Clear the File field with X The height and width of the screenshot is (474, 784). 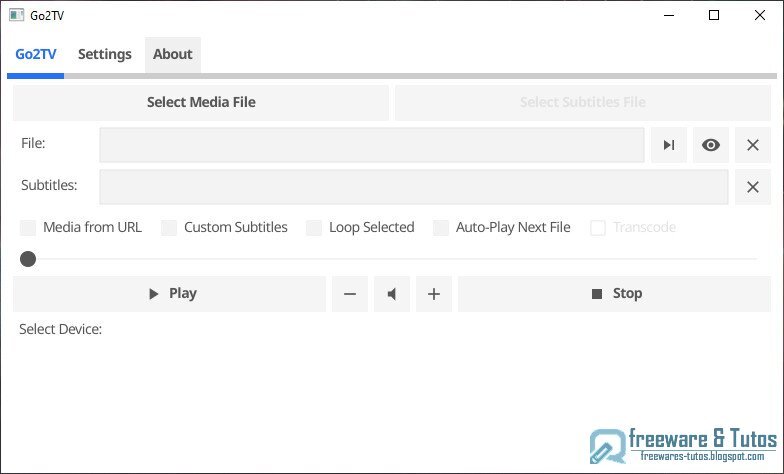[753, 145]
